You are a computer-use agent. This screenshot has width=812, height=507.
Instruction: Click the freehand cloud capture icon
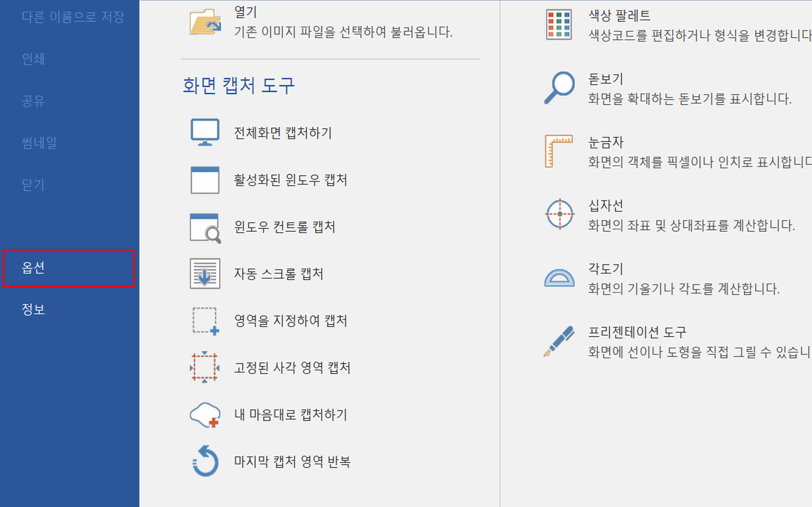(x=205, y=415)
